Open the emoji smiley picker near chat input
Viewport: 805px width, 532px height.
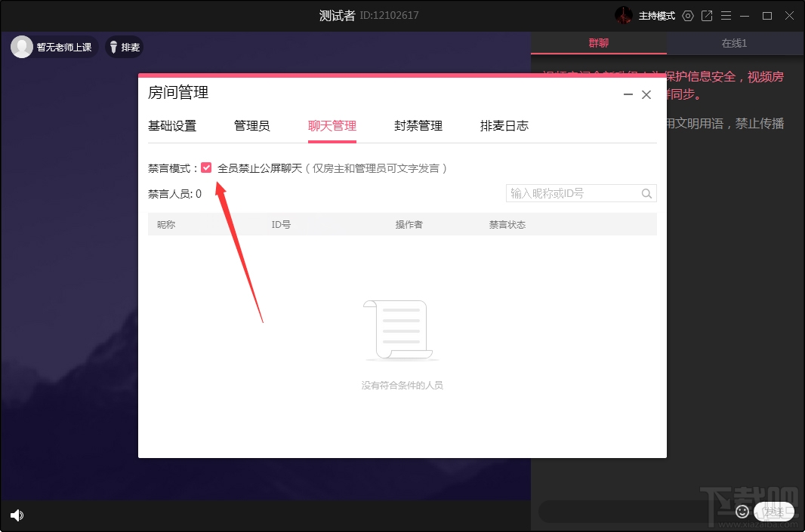(742, 512)
